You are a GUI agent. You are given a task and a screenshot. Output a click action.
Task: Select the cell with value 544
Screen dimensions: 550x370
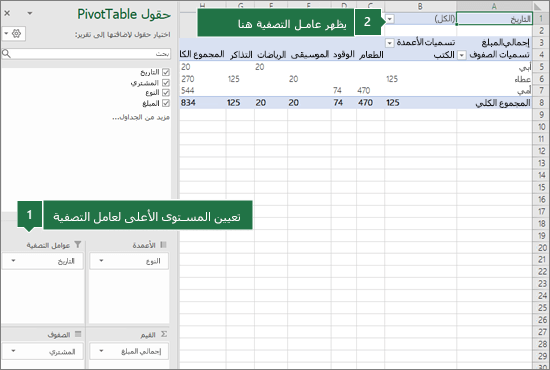pyautogui.click(x=202, y=91)
